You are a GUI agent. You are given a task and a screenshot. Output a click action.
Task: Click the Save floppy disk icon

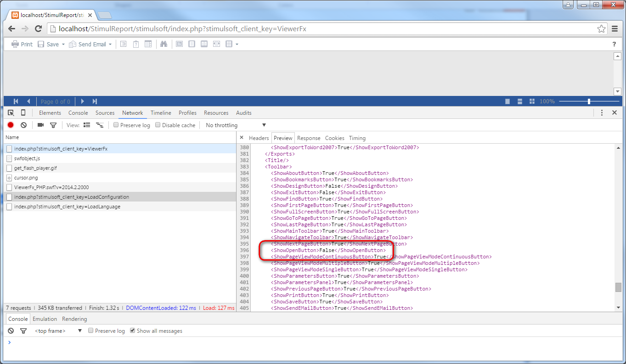coord(41,44)
